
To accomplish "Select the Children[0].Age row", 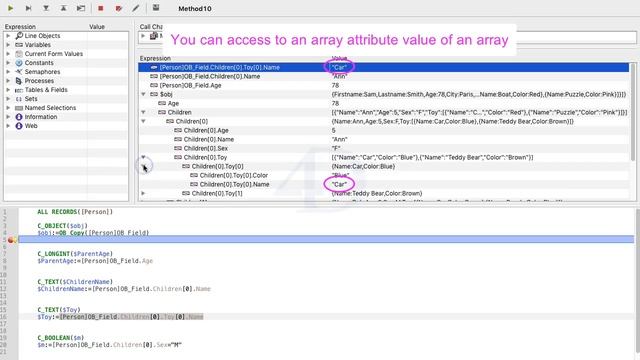I will (x=384, y=130).
